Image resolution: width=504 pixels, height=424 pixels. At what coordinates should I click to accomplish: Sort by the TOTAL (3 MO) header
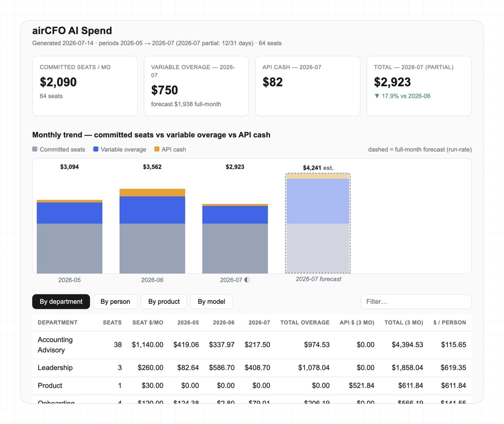point(404,322)
